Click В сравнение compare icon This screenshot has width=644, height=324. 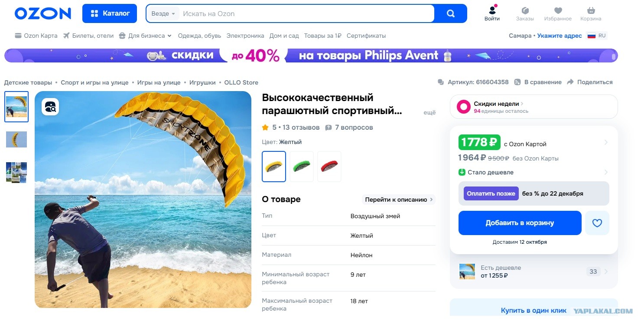pyautogui.click(x=517, y=82)
